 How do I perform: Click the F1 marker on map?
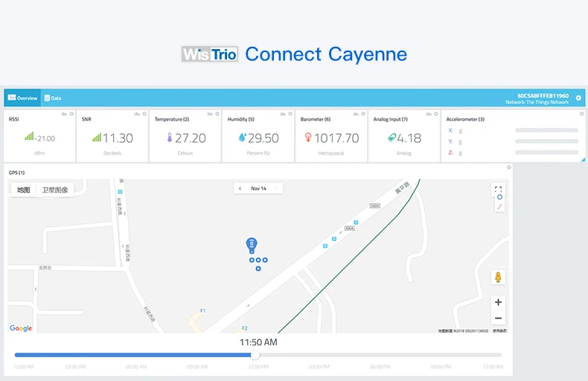tap(203, 310)
